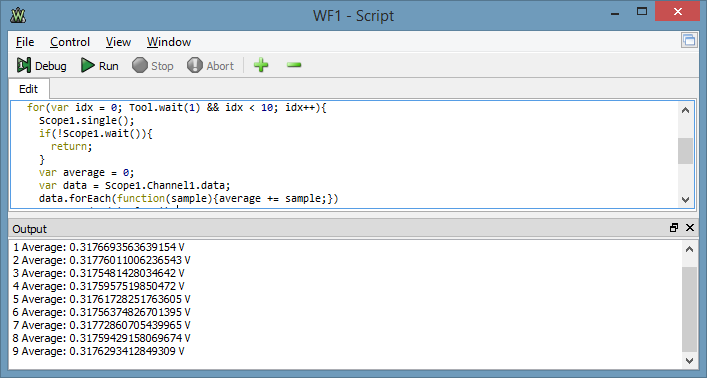Image resolution: width=707 pixels, height=378 pixels.
Task: Open the Window menu
Action: coord(169,42)
